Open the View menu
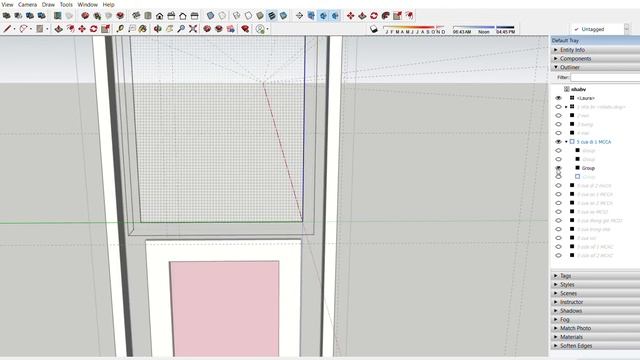The height and width of the screenshot is (360, 640). pyautogui.click(x=7, y=4)
